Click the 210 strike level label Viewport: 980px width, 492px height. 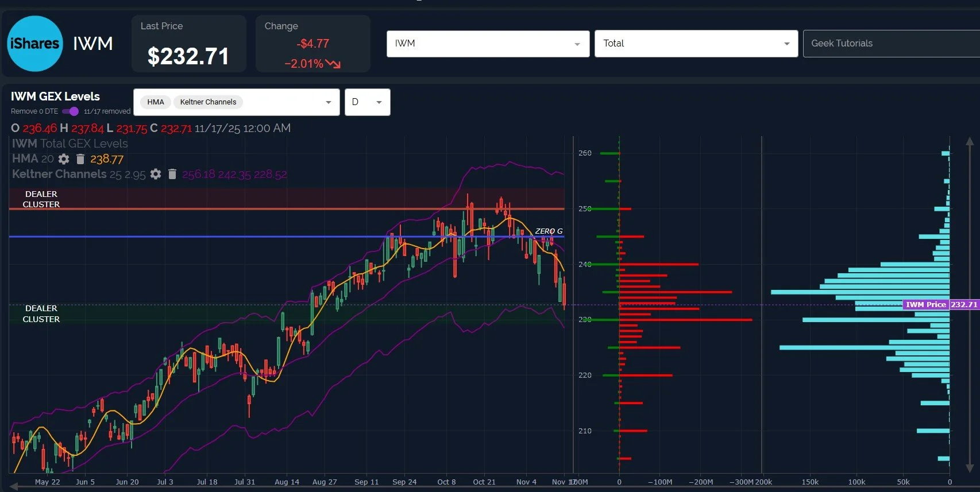point(585,431)
